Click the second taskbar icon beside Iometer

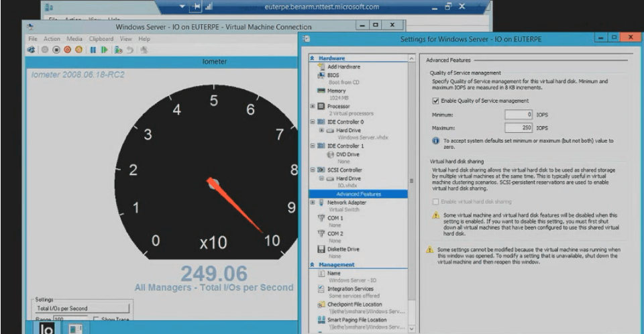75,329
